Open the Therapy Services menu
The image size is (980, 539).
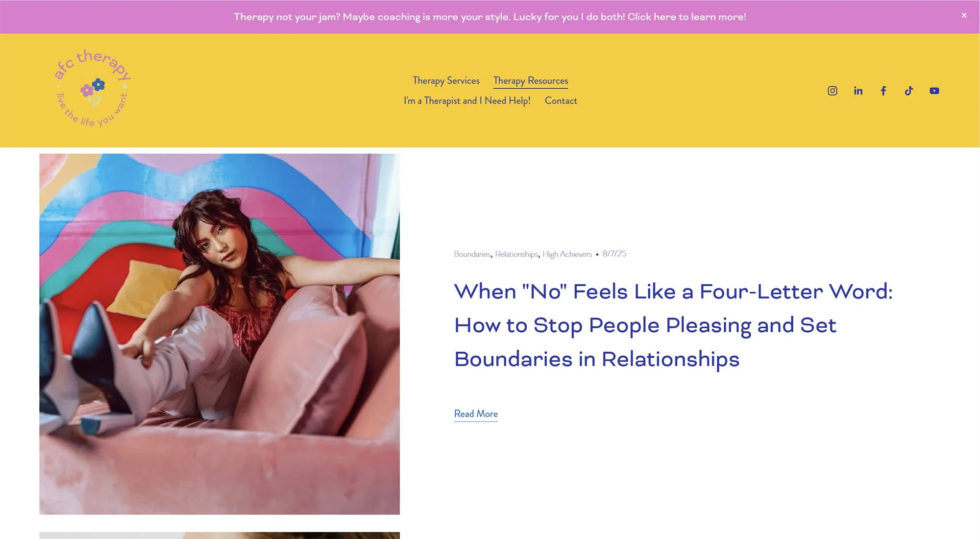(446, 80)
